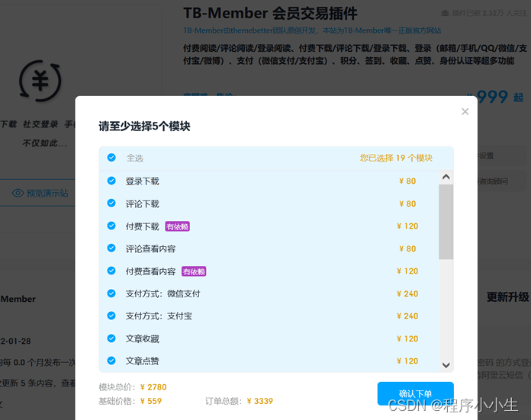Uncheck the 文章收藏 module

111,338
